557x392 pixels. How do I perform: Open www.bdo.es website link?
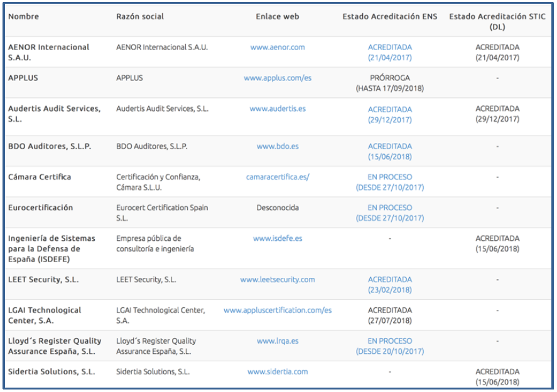pyautogui.click(x=278, y=146)
